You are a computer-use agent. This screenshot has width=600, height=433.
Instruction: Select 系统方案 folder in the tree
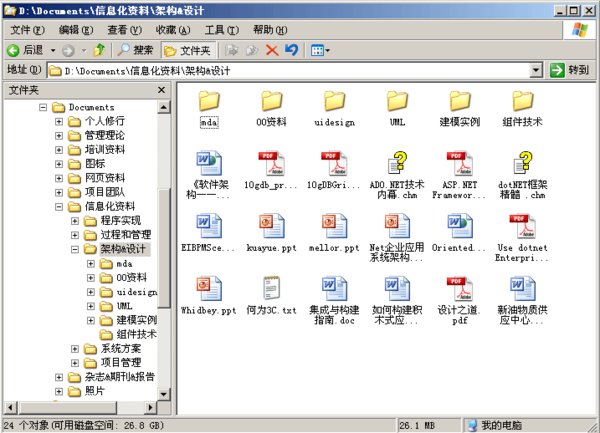pyautogui.click(x=120, y=348)
